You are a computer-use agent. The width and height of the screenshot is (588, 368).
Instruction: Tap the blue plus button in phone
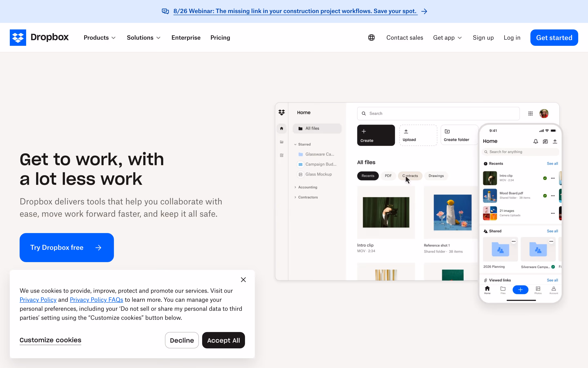click(520, 290)
